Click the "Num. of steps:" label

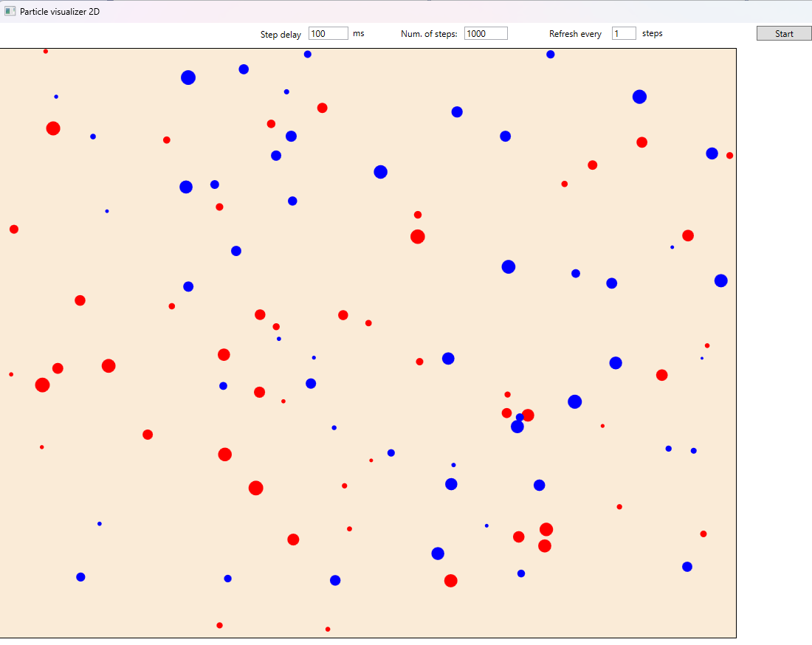pyautogui.click(x=429, y=34)
